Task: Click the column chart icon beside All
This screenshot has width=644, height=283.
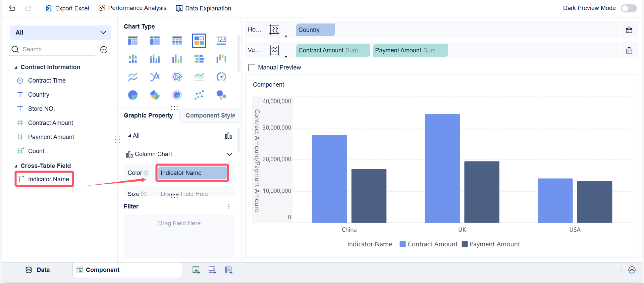Action: click(228, 136)
